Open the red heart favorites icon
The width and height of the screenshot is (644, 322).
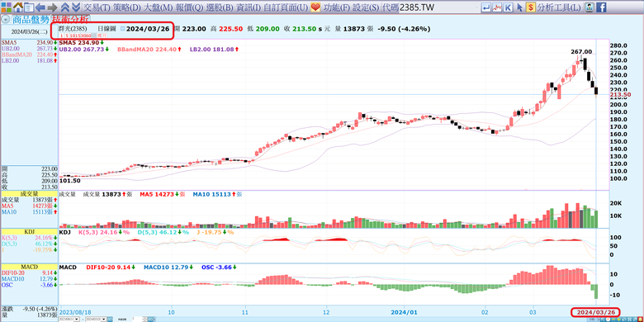click(x=315, y=7)
